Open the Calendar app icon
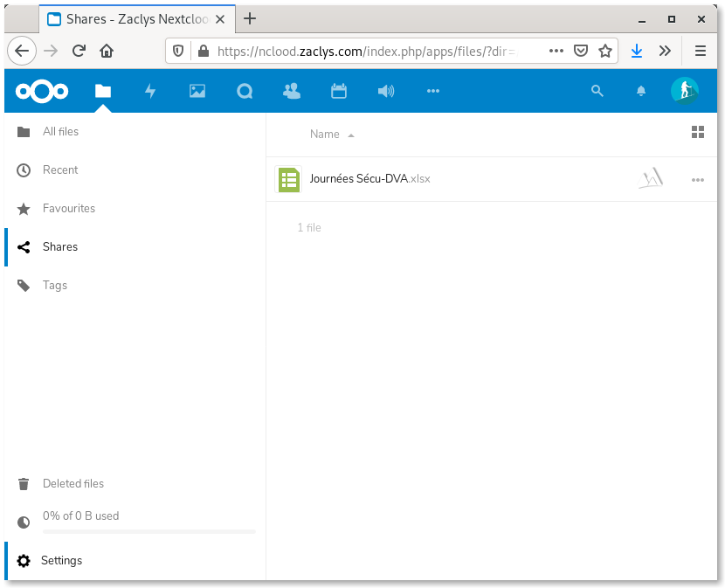This screenshot has width=725, height=588. click(x=339, y=91)
